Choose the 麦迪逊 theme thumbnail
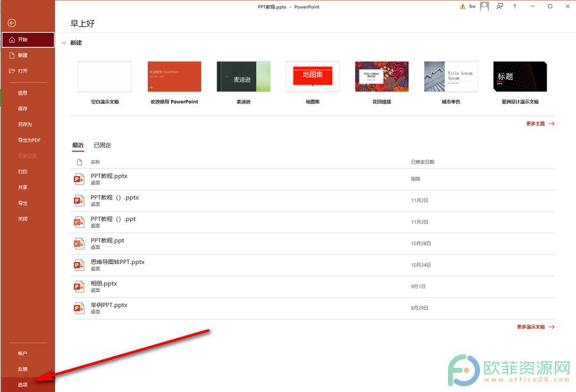Image resolution: width=576 pixels, height=392 pixels. 243,77
